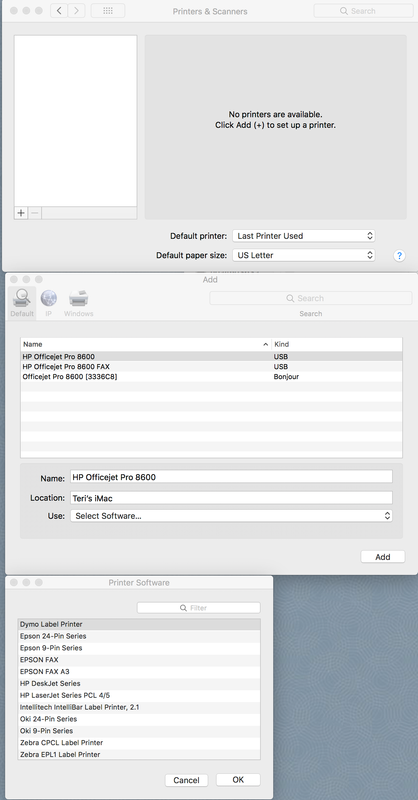Select HP Officejet Pro 8600 USB row
The width and height of the screenshot is (418, 800).
[x=211, y=357]
